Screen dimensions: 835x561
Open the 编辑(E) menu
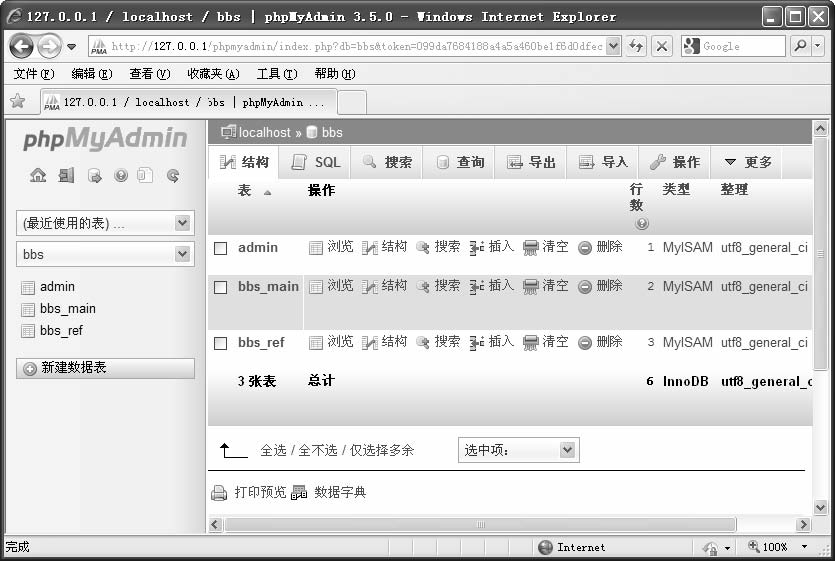pos(92,74)
